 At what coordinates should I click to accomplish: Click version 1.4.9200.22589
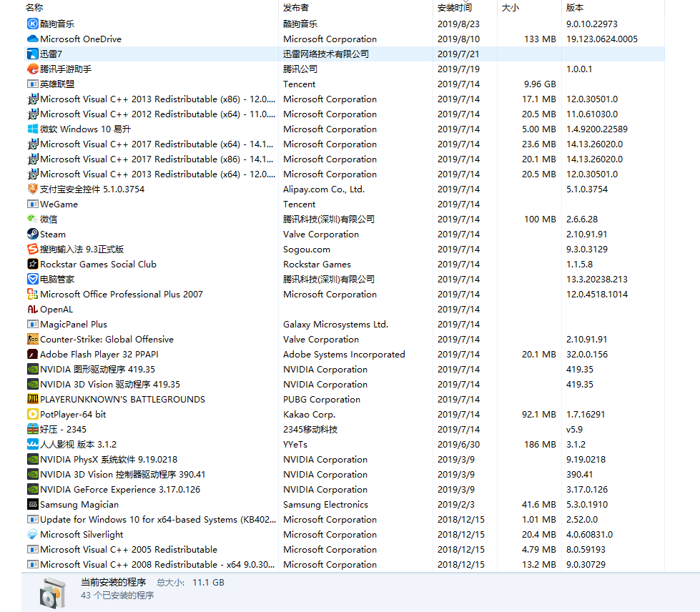[597, 129]
